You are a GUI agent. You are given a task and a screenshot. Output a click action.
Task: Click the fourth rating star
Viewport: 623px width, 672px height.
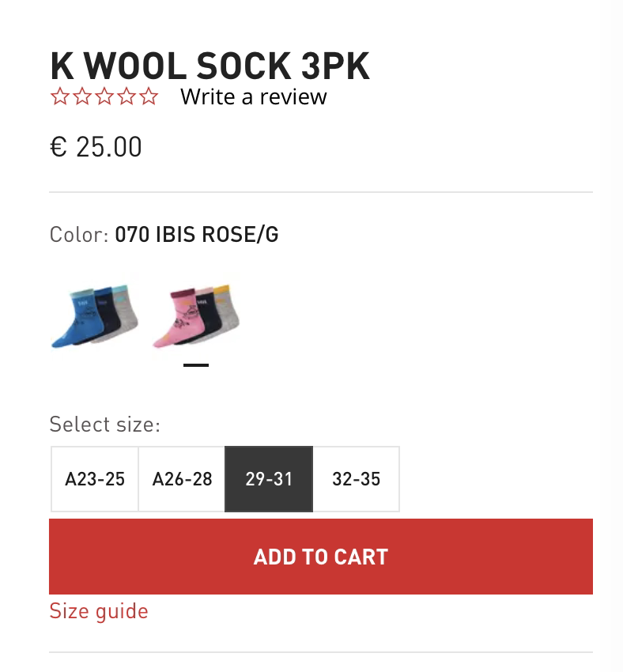coord(126,97)
